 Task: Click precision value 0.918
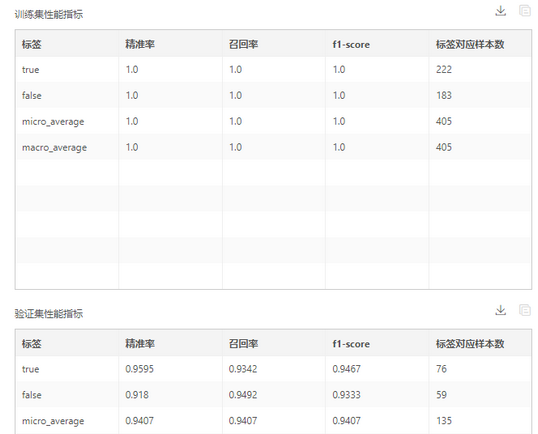pos(137,395)
